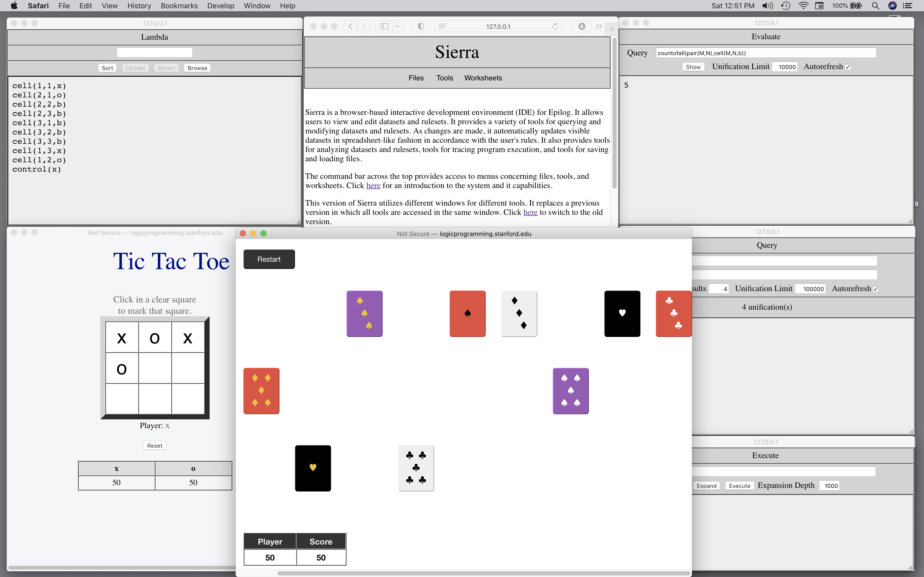The width and height of the screenshot is (924, 577).
Task: Expand the sidebar dropdown chevron
Action: (x=397, y=26)
